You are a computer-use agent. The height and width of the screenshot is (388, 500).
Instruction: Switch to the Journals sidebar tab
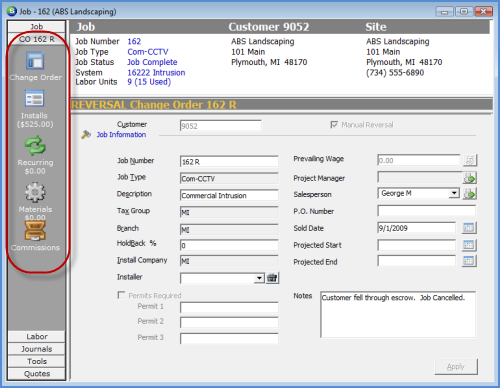[37, 349]
